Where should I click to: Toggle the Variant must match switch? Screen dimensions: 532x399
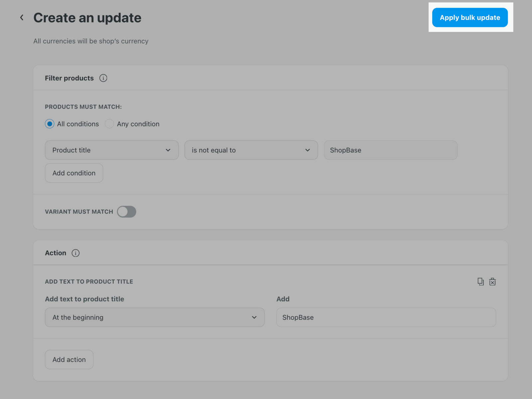(127, 212)
